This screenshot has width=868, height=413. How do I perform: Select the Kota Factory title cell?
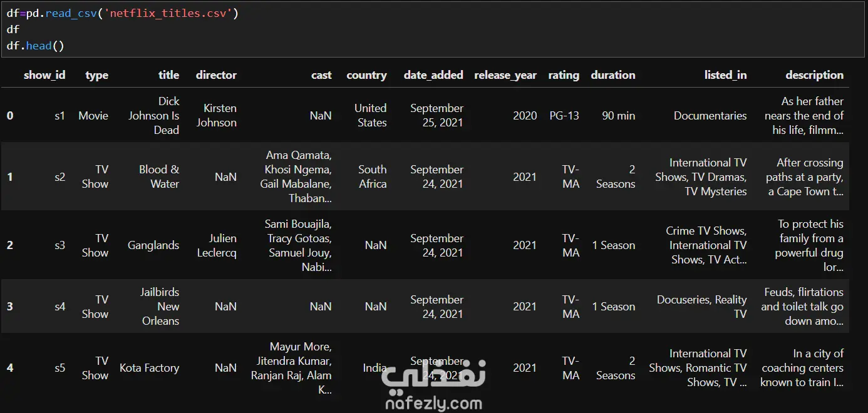click(149, 368)
